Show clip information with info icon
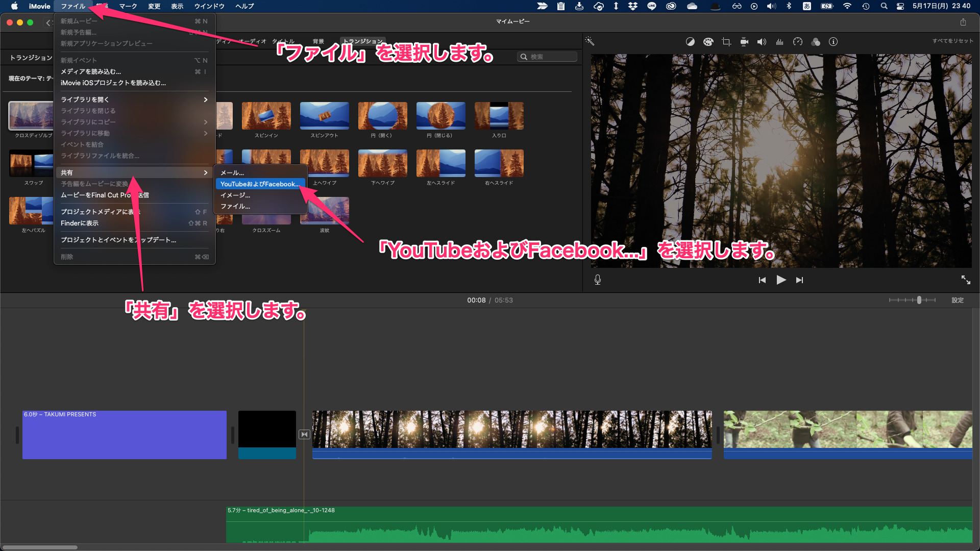980x551 pixels. [x=833, y=42]
